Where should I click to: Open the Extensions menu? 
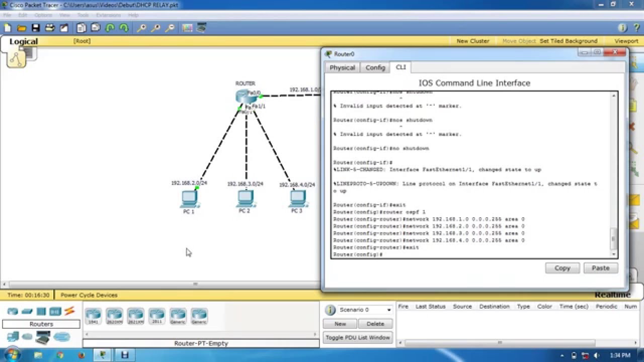pyautogui.click(x=108, y=15)
